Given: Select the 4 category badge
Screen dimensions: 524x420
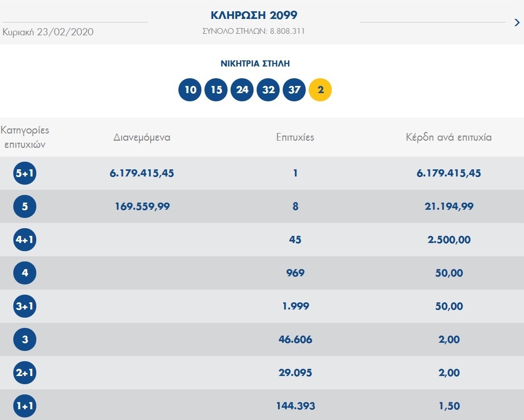Looking at the screenshot, I should (25, 273).
